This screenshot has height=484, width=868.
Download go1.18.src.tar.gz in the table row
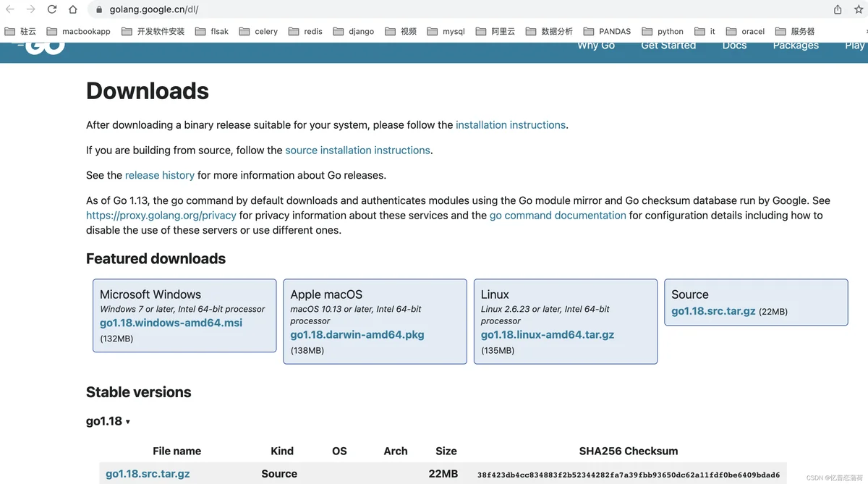(x=148, y=474)
